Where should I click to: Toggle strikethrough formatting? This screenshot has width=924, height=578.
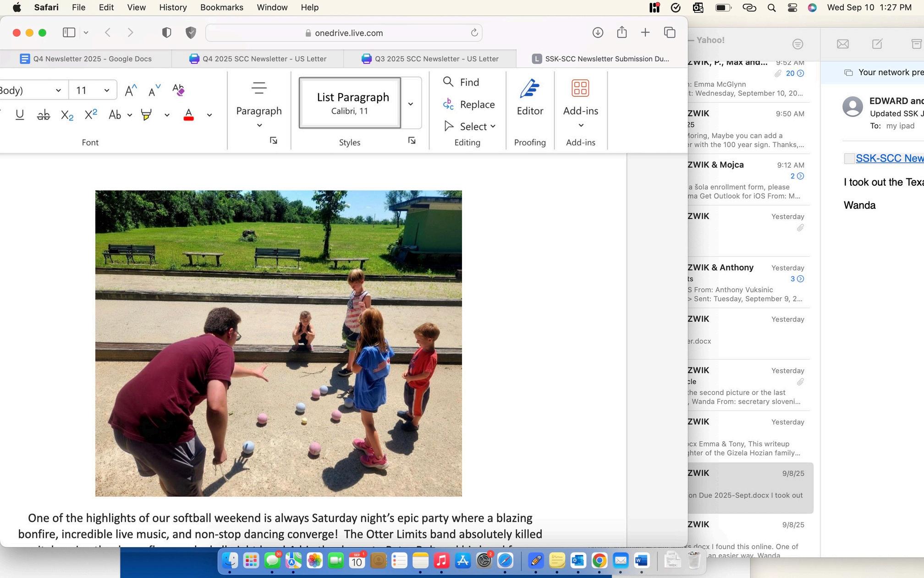[44, 115]
